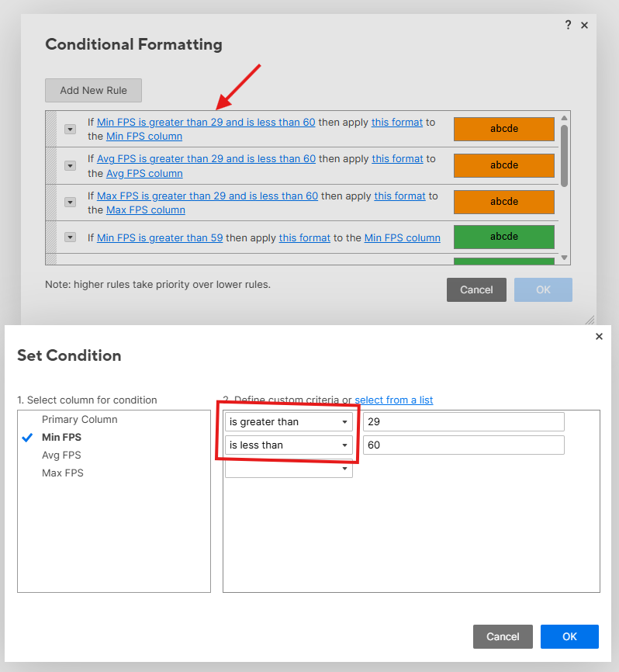Open rule menu arrow for Max FPS rule

click(x=71, y=202)
